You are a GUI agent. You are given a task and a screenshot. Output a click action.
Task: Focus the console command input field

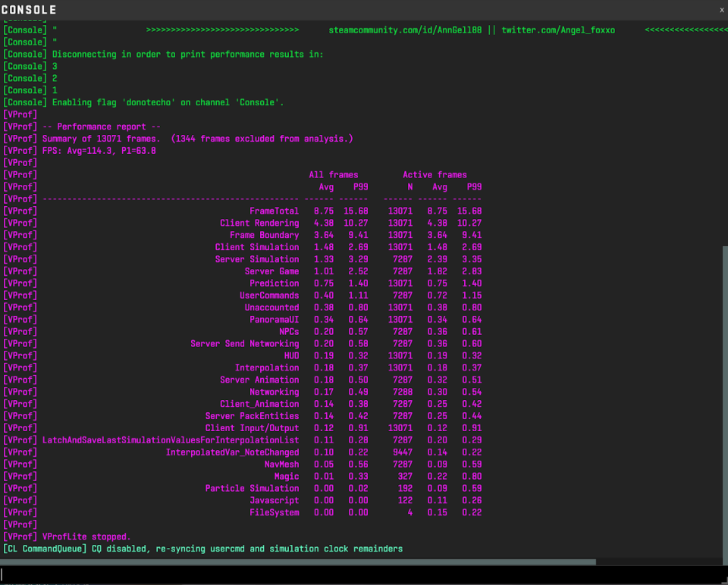pos(361,574)
